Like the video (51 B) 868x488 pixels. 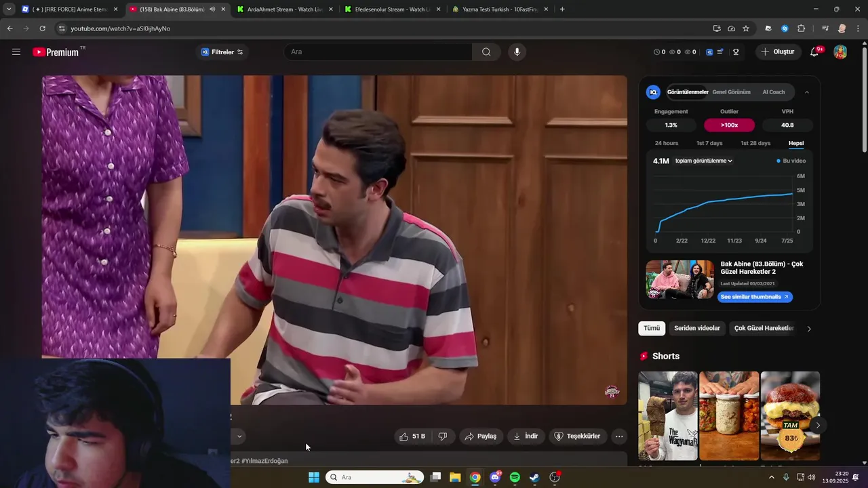pyautogui.click(x=413, y=436)
